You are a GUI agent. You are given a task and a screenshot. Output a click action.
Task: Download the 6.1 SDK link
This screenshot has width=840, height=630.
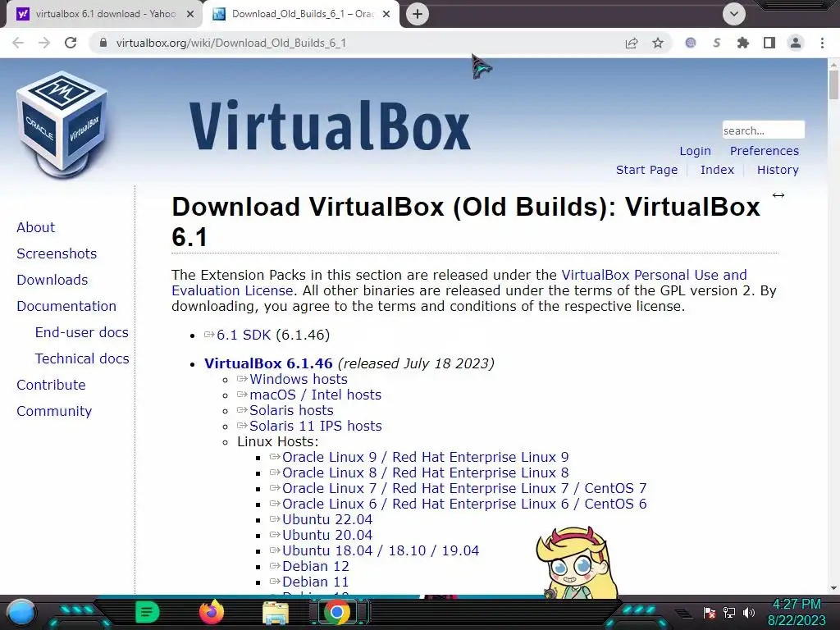(243, 335)
